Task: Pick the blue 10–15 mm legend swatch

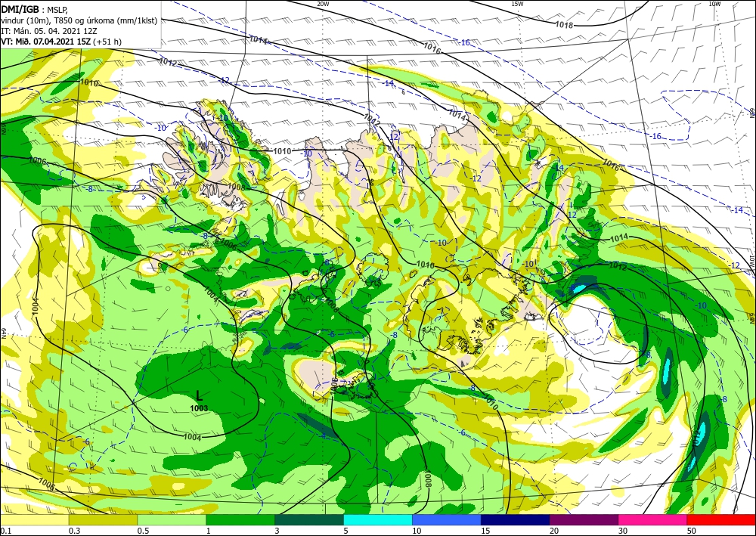Action: coord(447,520)
